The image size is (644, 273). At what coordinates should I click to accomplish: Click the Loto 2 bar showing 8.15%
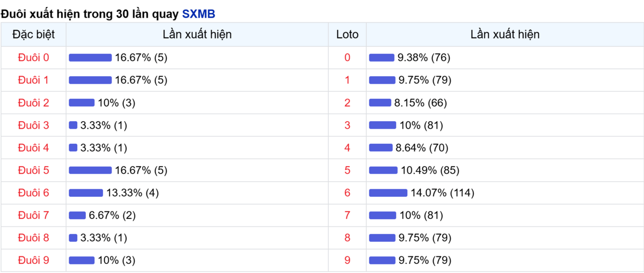pos(380,102)
